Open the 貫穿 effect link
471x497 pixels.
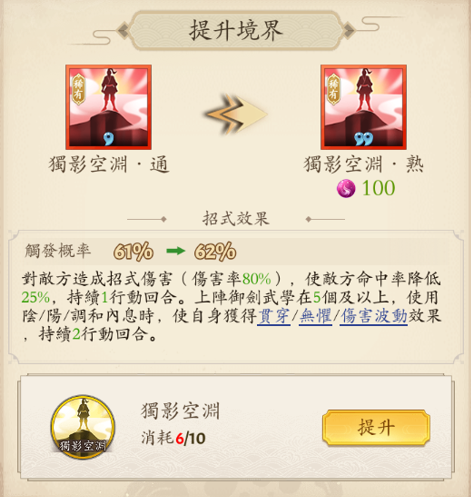[x=274, y=316]
